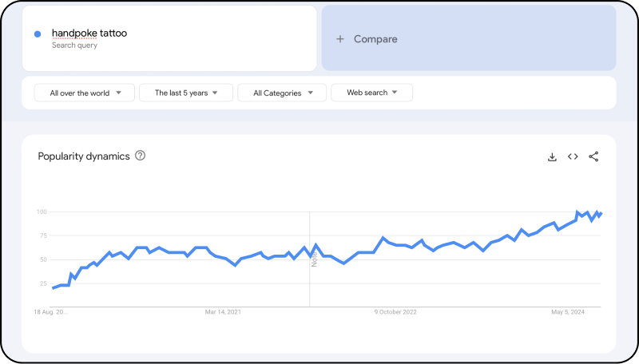Click the Note marker on the chart
639x364 pixels.
(314, 258)
